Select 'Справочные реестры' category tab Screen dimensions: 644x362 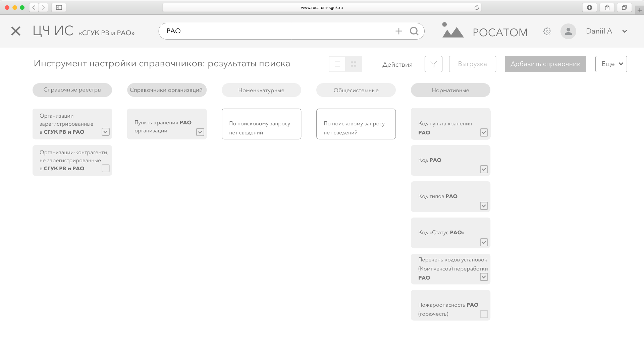pos(72,90)
